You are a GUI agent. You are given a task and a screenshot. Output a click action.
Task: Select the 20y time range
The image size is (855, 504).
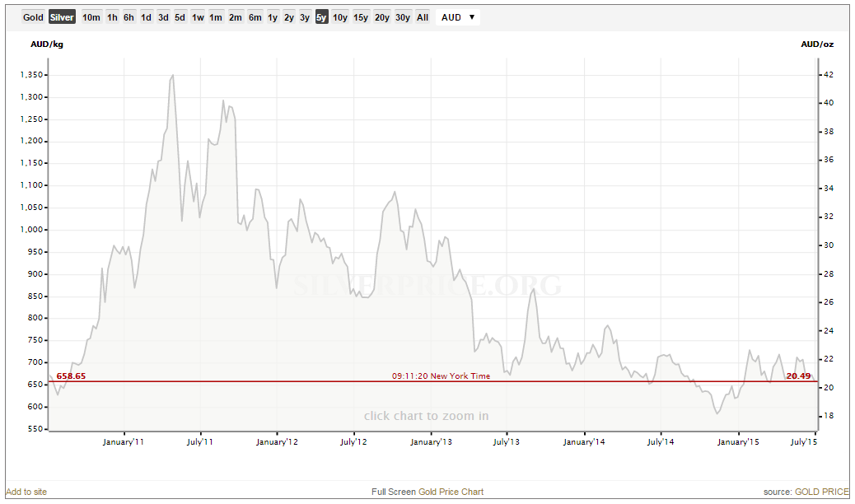[382, 17]
